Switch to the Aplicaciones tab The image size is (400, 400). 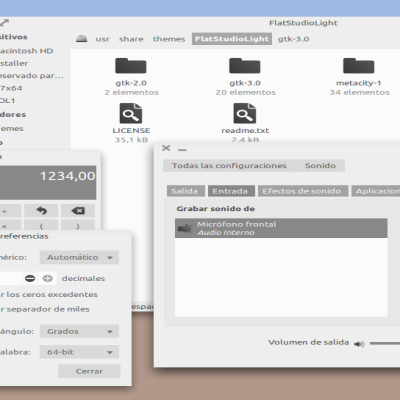(x=376, y=191)
